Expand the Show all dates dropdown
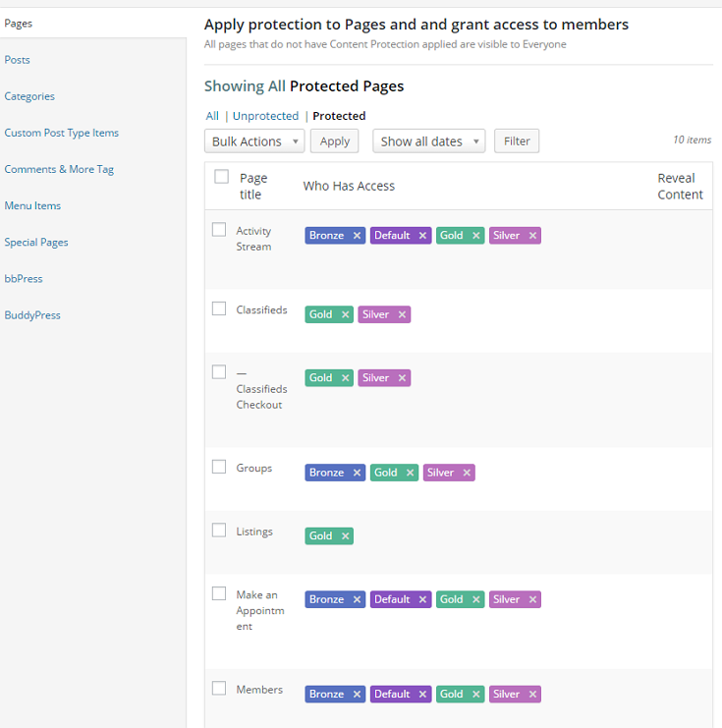Screen dimensions: 722x728 428,141
